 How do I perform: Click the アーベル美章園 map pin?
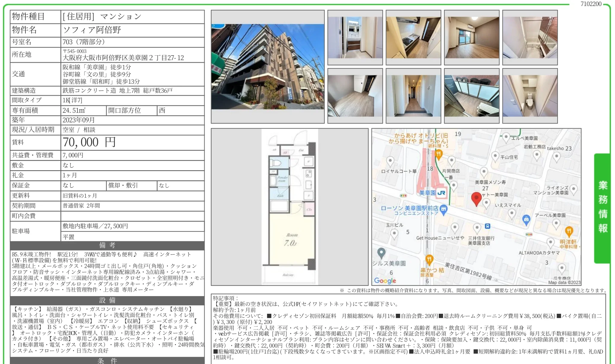tap(556, 223)
